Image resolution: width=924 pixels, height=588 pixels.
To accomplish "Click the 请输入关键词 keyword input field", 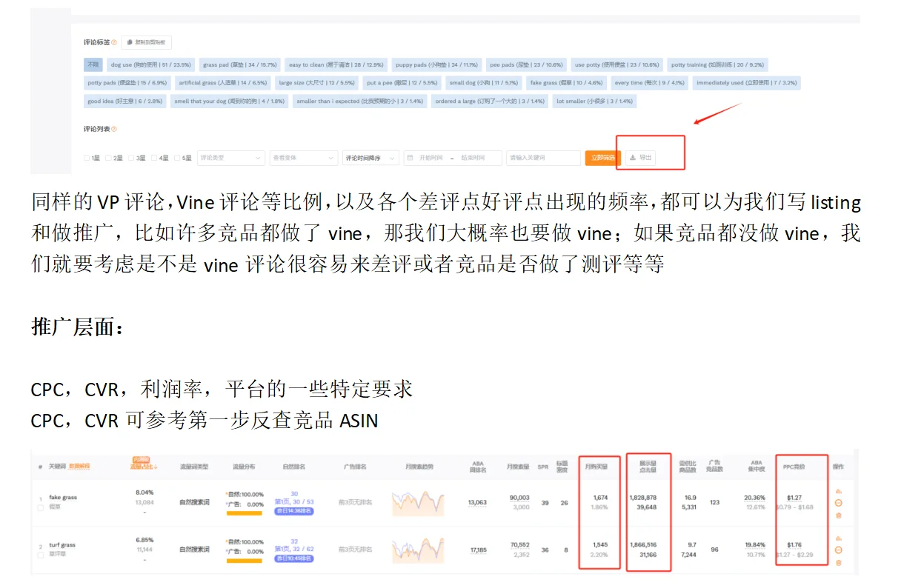I will pyautogui.click(x=543, y=157).
